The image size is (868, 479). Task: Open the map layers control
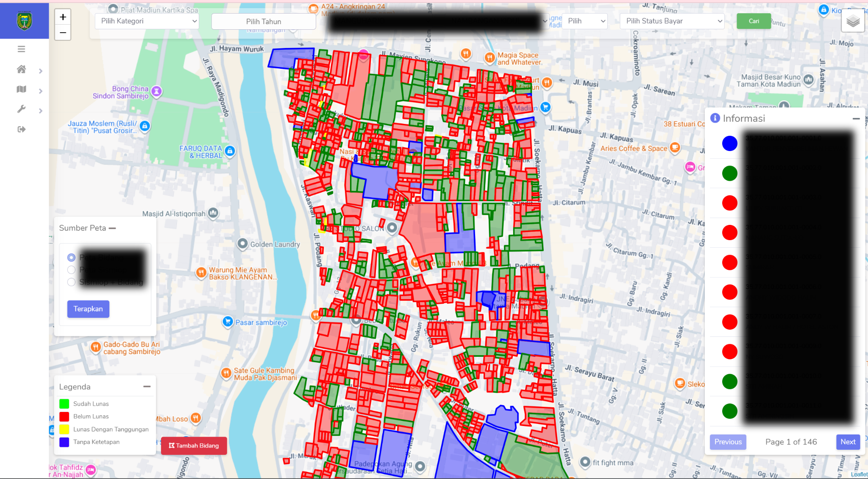coord(853,20)
